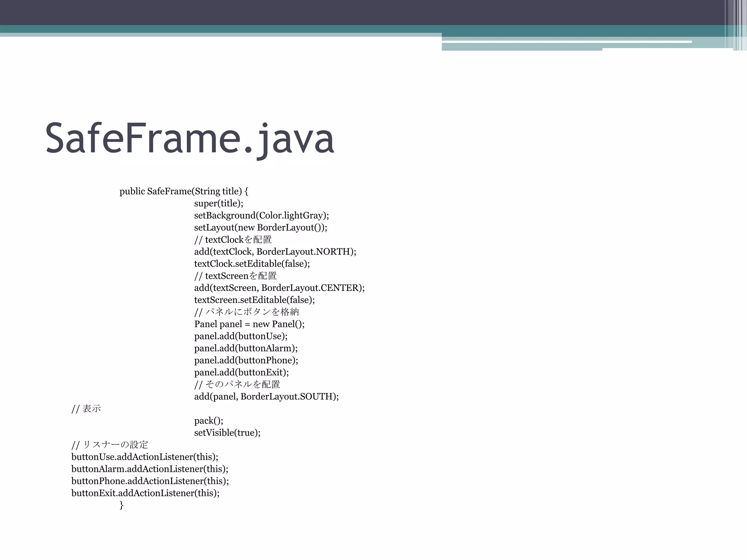Click 'buttonExit.addActionListener(this);' line
The height and width of the screenshot is (560, 747).
click(146, 493)
